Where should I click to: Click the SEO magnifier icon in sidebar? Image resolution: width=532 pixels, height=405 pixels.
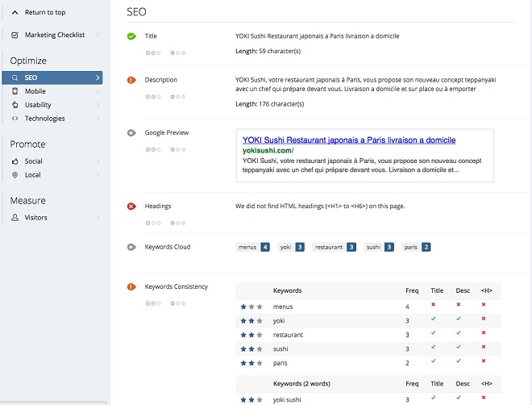click(15, 77)
